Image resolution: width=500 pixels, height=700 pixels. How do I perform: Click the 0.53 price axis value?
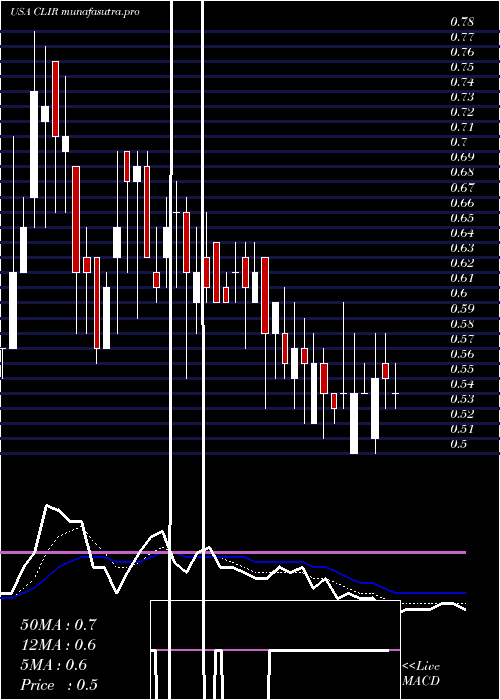[x=462, y=400]
